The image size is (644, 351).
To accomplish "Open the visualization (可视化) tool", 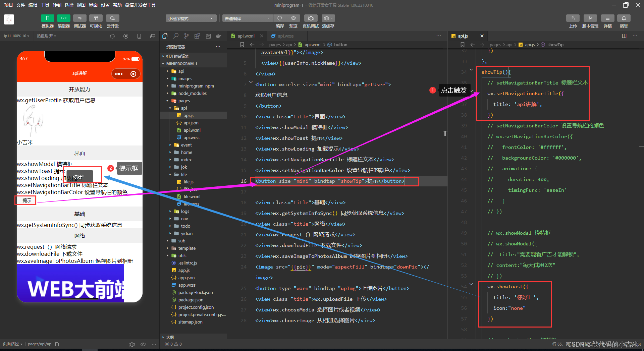I will [x=96, y=18].
